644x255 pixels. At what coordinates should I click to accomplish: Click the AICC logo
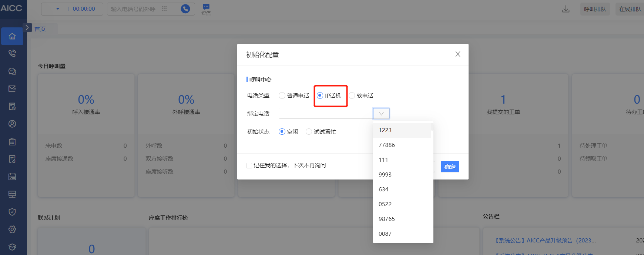tap(11, 8)
